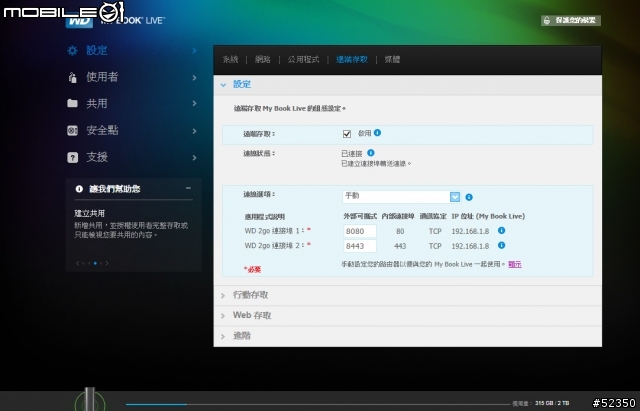The image size is (640, 411).
Task: Expand the Web 存取 section
Action: coord(407,315)
